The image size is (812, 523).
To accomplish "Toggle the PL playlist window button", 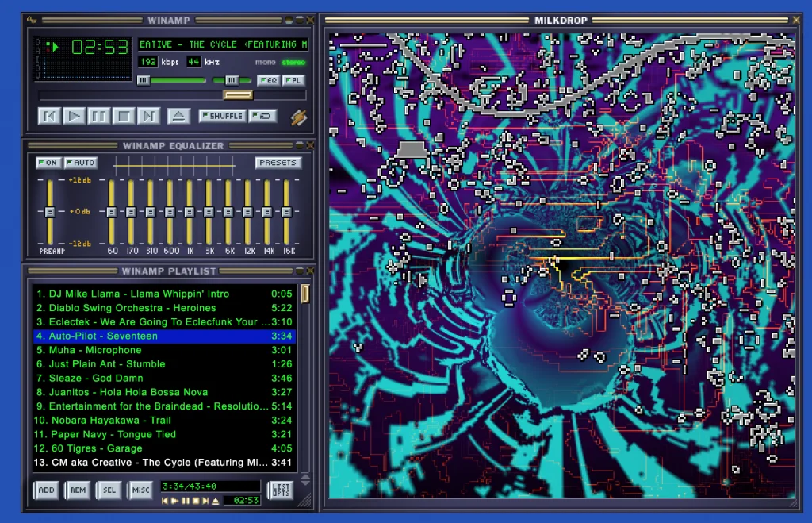I will [293, 80].
